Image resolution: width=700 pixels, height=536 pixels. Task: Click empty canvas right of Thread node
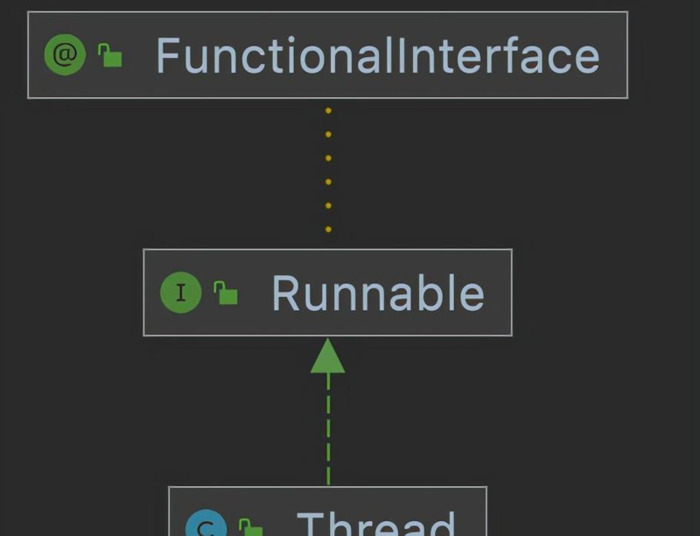(590, 515)
